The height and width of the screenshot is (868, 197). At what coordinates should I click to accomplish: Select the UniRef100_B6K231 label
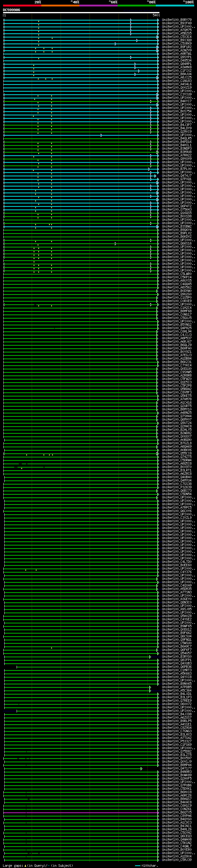pos(177,362)
